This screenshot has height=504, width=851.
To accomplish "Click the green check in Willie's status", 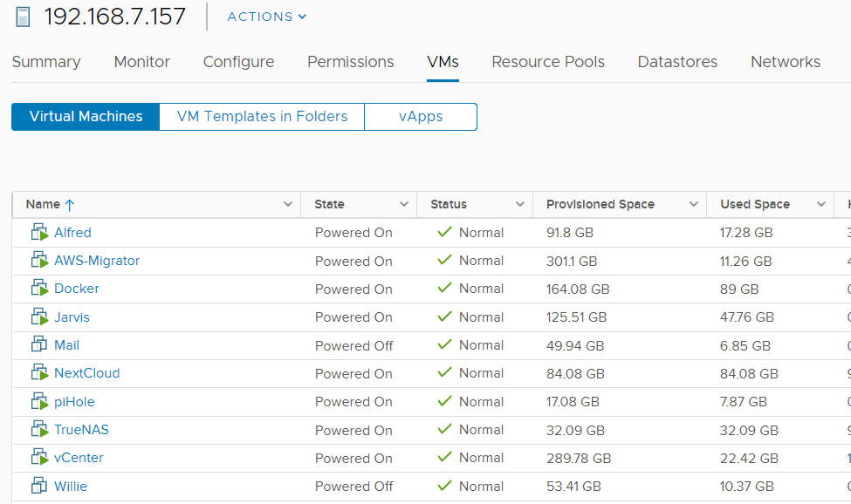I will point(444,486).
